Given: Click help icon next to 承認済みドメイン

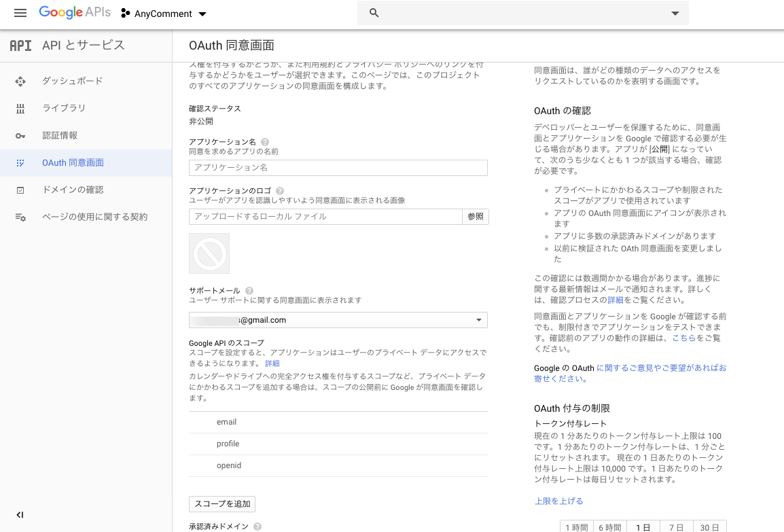Looking at the screenshot, I should coord(257,527).
